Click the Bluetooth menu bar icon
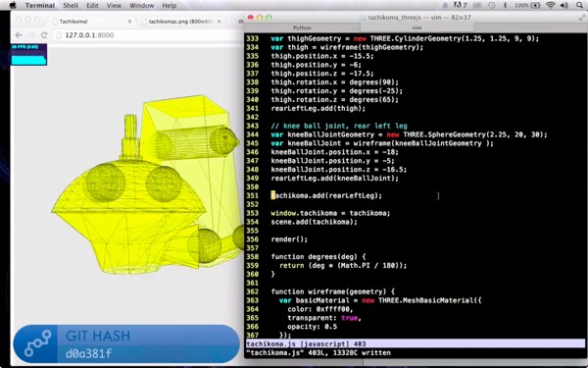The height and width of the screenshot is (368, 588). click(x=505, y=5)
